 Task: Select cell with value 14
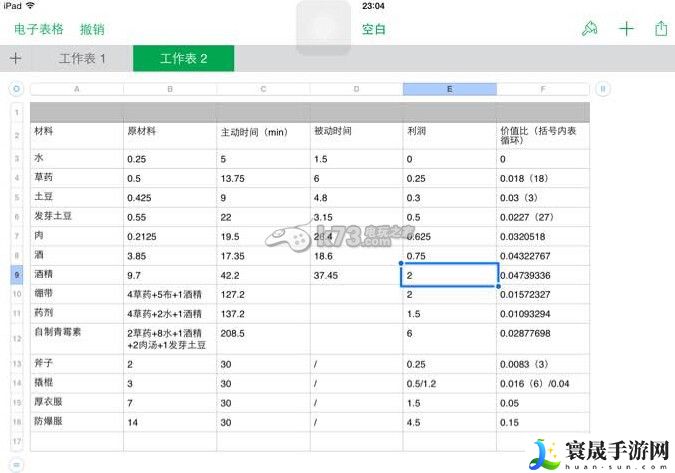click(170, 422)
